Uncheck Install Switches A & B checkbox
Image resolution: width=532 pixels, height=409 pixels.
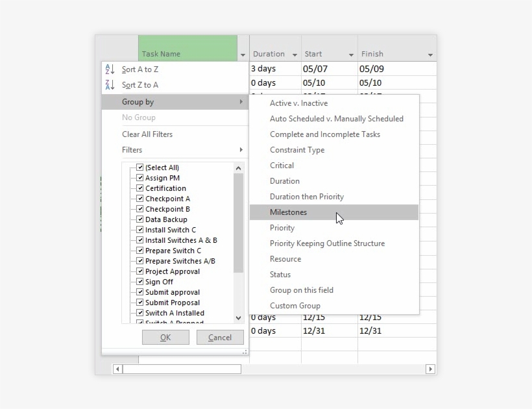click(x=139, y=240)
